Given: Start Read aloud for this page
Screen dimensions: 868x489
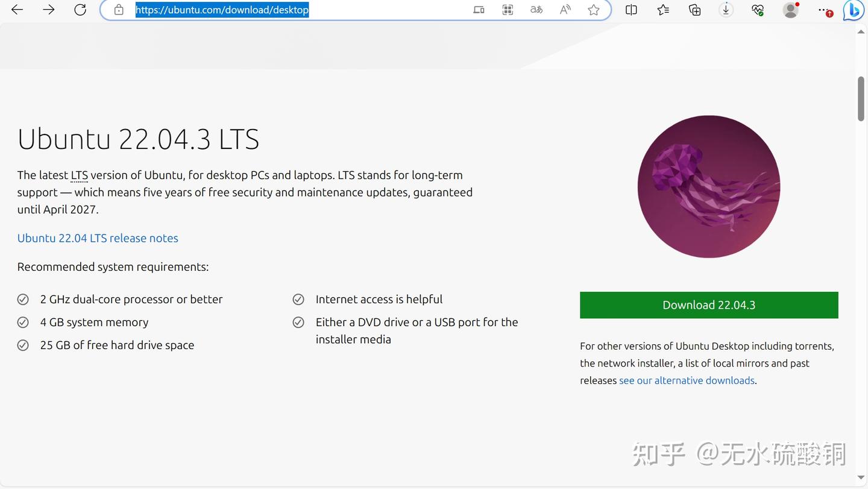Looking at the screenshot, I should pyautogui.click(x=565, y=10).
